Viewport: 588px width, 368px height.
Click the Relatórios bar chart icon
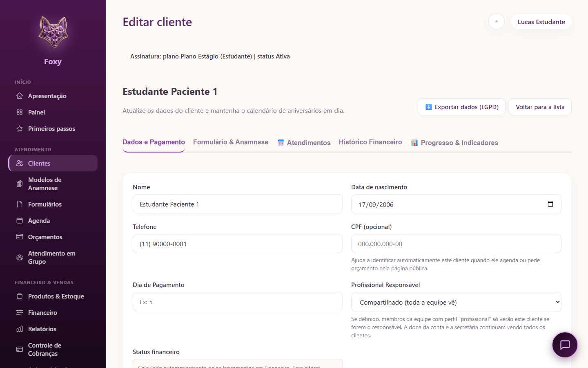20,329
